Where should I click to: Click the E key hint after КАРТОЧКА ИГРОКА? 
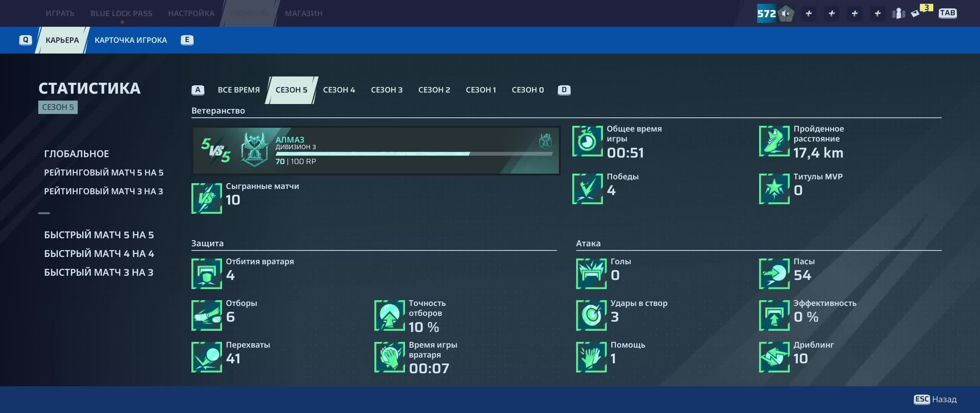(187, 40)
